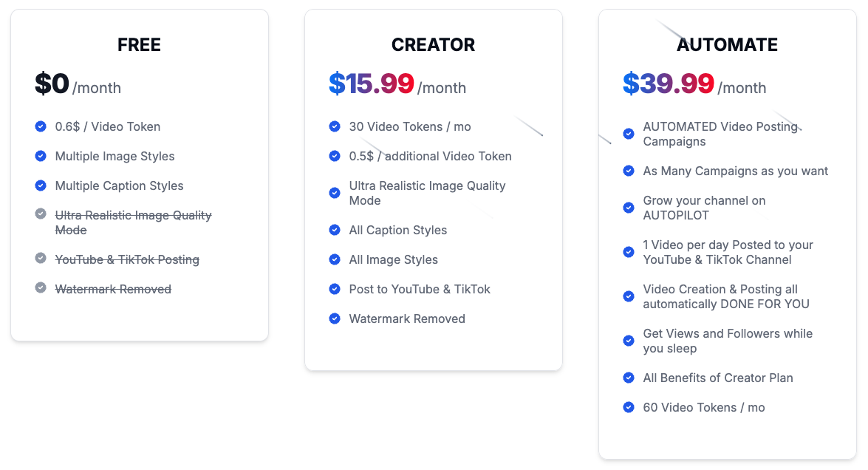Click checkmark beside "All Benefits of Creator Plan"
868x470 pixels.
629,378
